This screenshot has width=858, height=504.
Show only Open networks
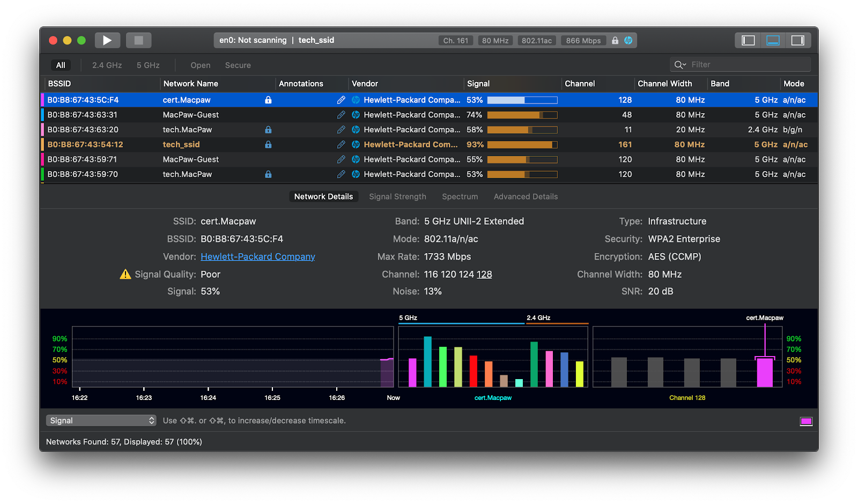click(x=201, y=65)
